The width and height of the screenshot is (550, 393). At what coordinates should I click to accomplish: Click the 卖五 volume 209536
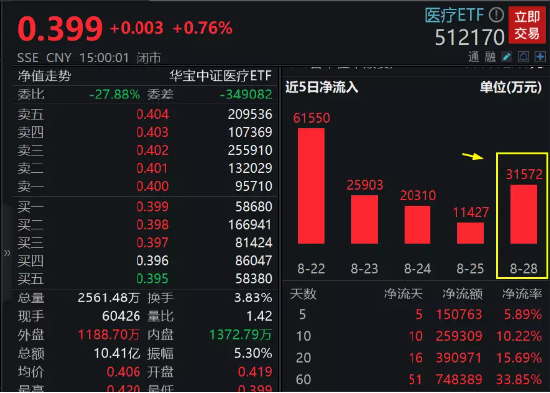pos(250,114)
